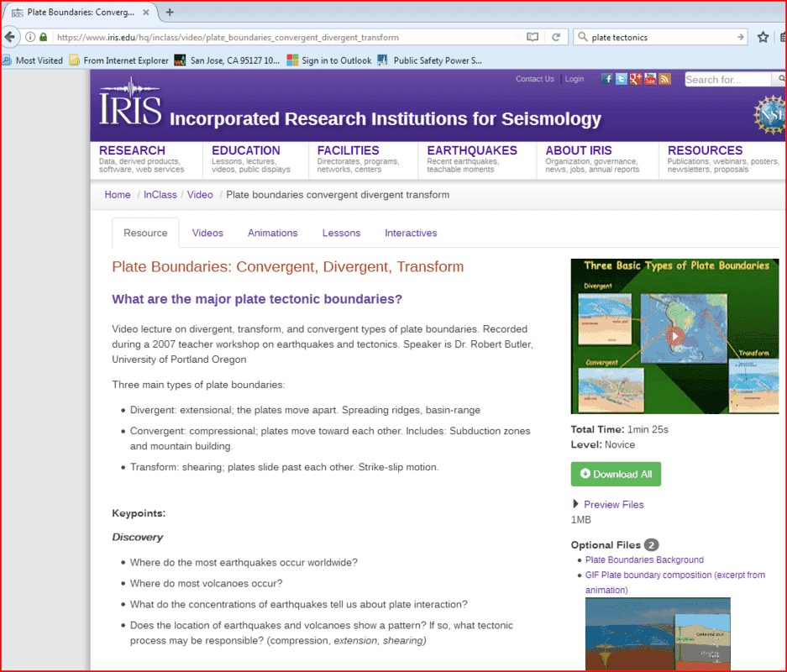Open a new tab with the plus button

tap(170, 12)
